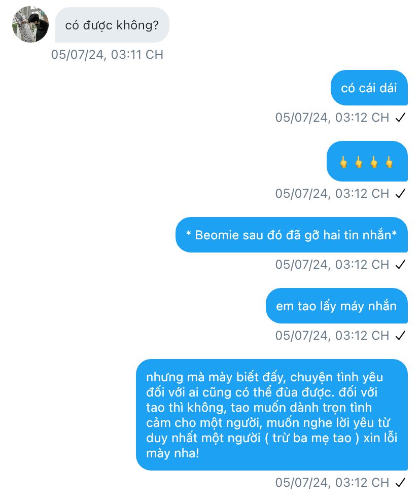Screen dimensions: 420x504
Task: Click the third middle finger emoji
Action: pos(374,162)
